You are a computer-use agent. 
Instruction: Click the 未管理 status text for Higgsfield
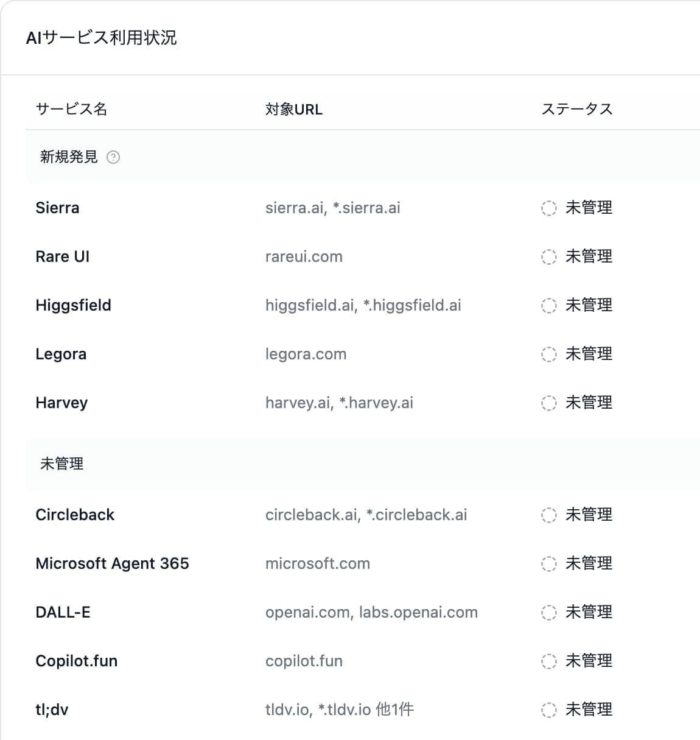(x=589, y=305)
